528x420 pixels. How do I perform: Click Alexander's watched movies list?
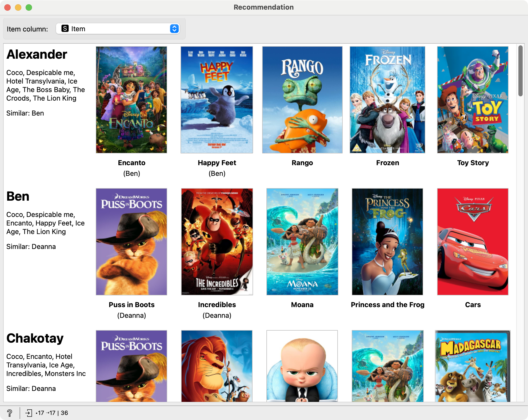[x=46, y=85]
